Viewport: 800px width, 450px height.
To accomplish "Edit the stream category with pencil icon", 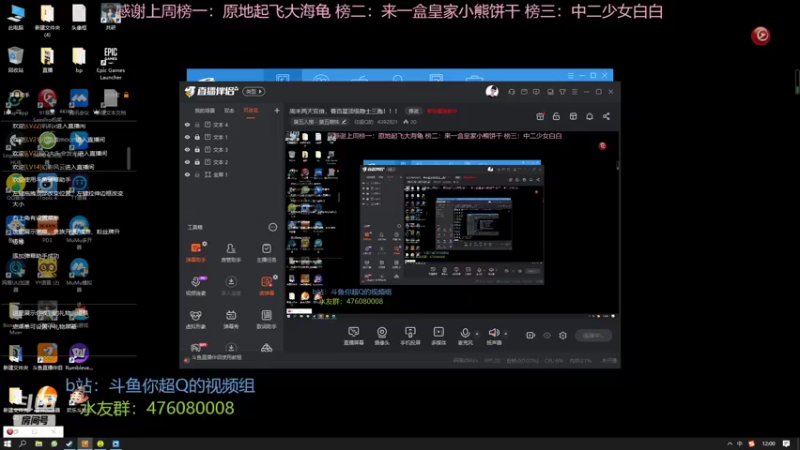I will click(344, 122).
